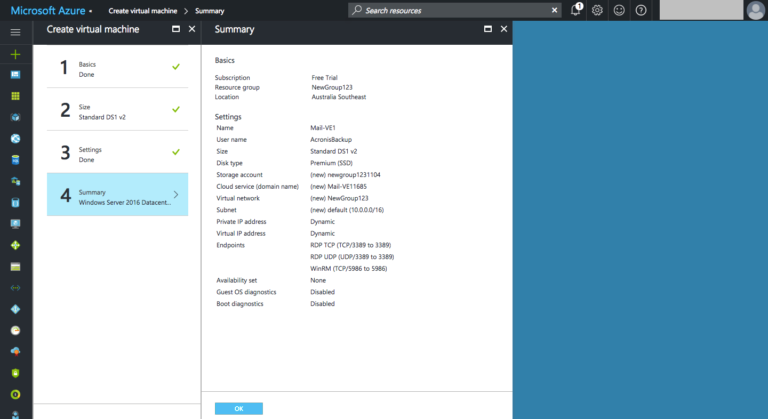
Task: Click Summary breadcrumb
Action: pos(210,11)
